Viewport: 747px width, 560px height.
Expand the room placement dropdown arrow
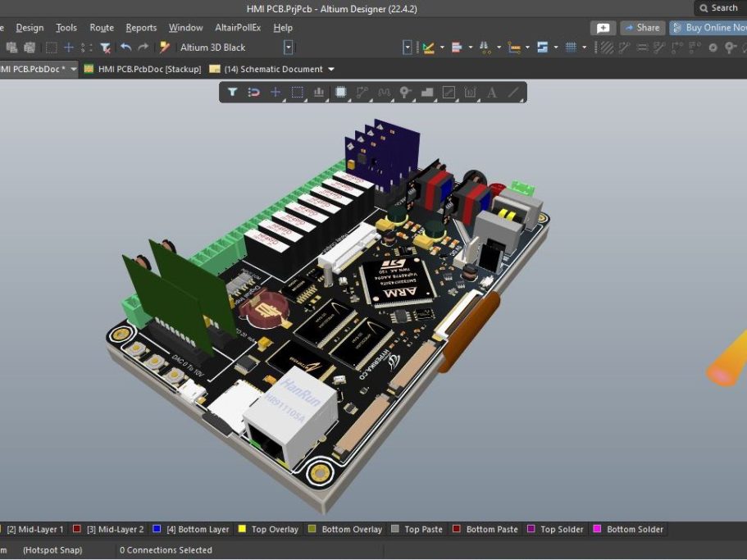tap(527, 47)
